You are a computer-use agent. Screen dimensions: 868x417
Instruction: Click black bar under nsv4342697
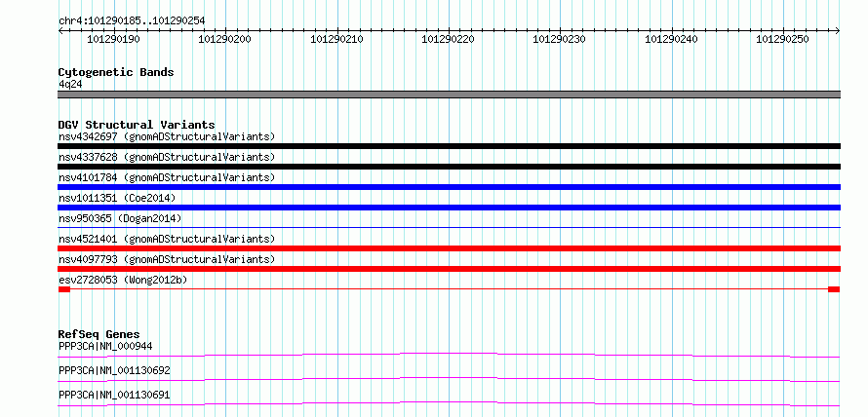(449, 146)
